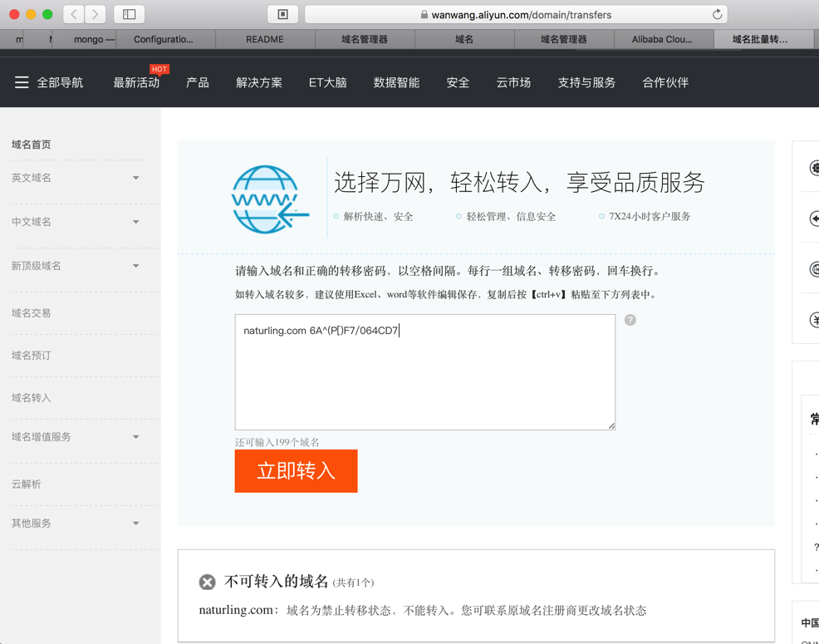819x644 pixels.
Task: Click the naturling.com error entry text
Action: (x=423, y=611)
